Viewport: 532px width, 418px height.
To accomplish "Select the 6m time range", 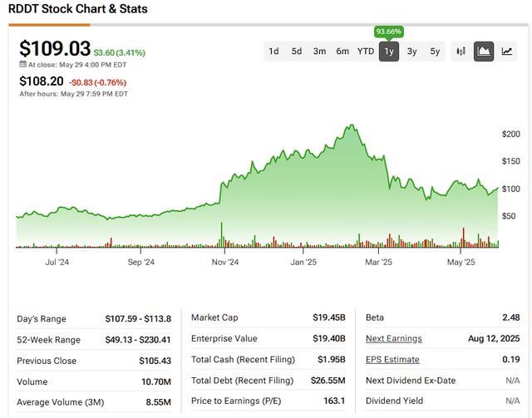I will [x=342, y=52].
